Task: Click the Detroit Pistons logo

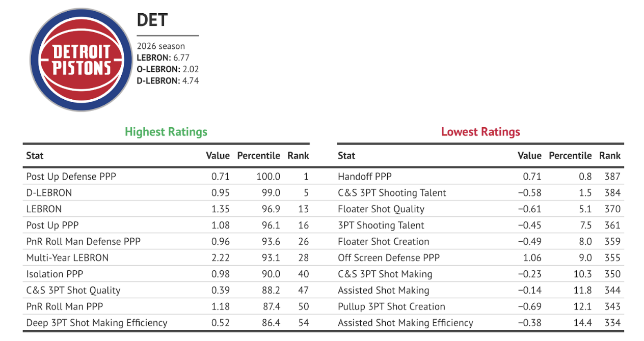Action: coord(82,61)
